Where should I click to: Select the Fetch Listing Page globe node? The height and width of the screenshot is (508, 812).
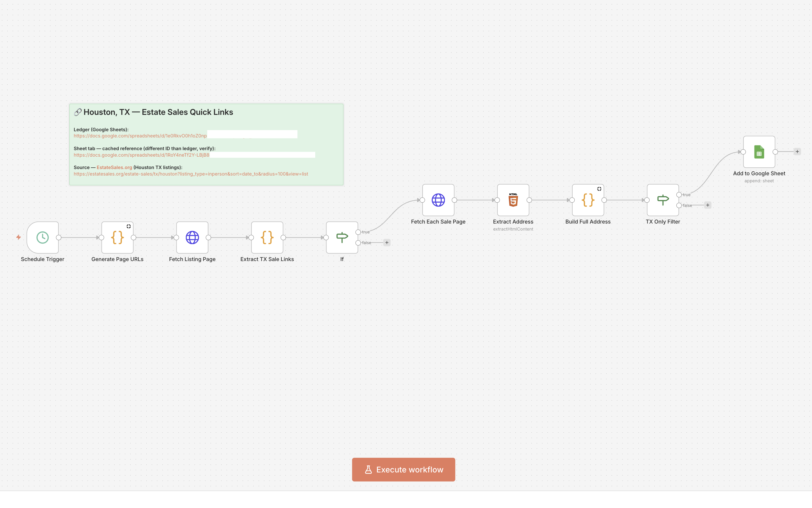click(192, 238)
